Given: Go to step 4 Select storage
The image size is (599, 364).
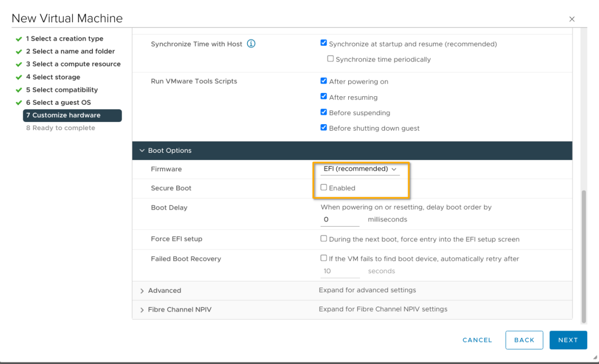Looking at the screenshot, I should click(56, 77).
